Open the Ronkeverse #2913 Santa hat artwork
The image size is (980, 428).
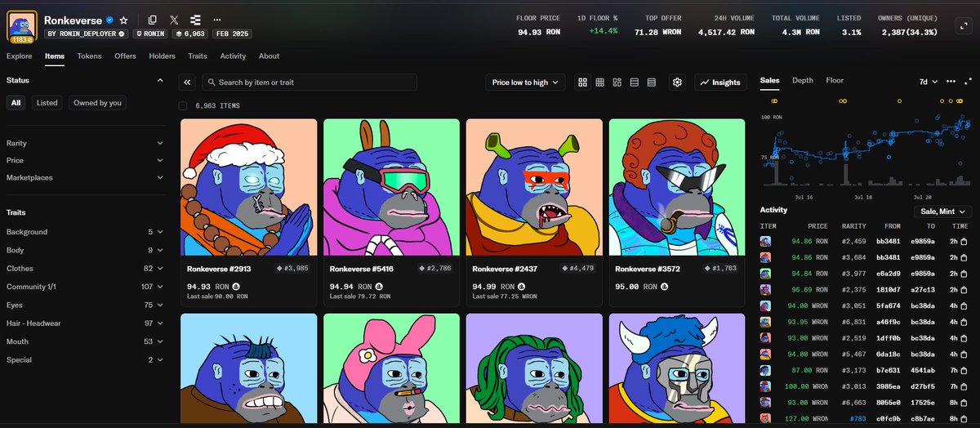tap(248, 187)
